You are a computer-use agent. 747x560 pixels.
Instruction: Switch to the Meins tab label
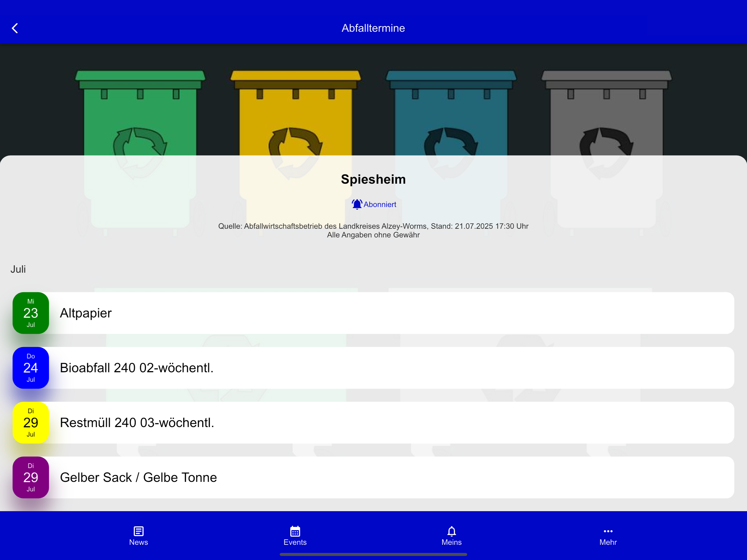(x=451, y=542)
